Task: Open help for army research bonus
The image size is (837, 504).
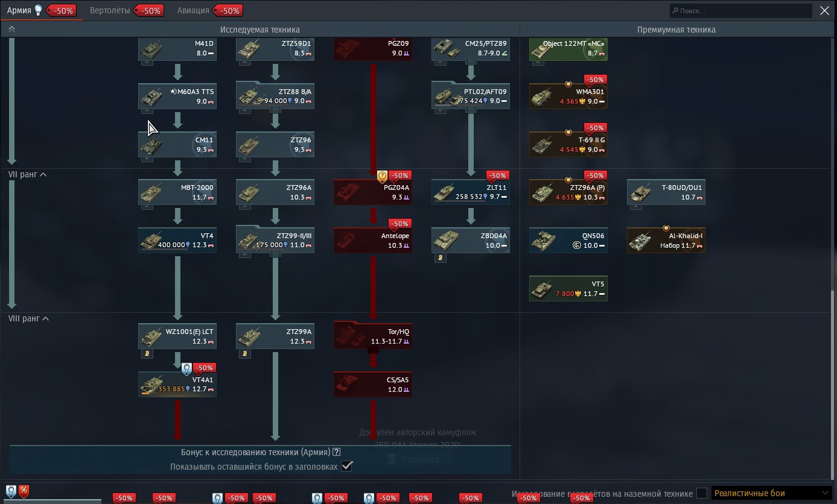Action: (337, 452)
